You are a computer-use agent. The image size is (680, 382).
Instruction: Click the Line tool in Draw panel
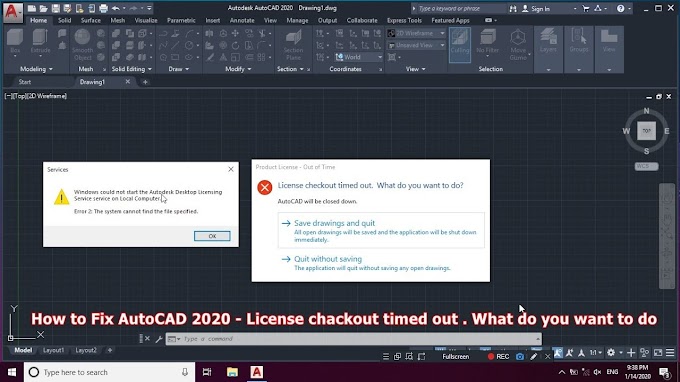point(175,45)
